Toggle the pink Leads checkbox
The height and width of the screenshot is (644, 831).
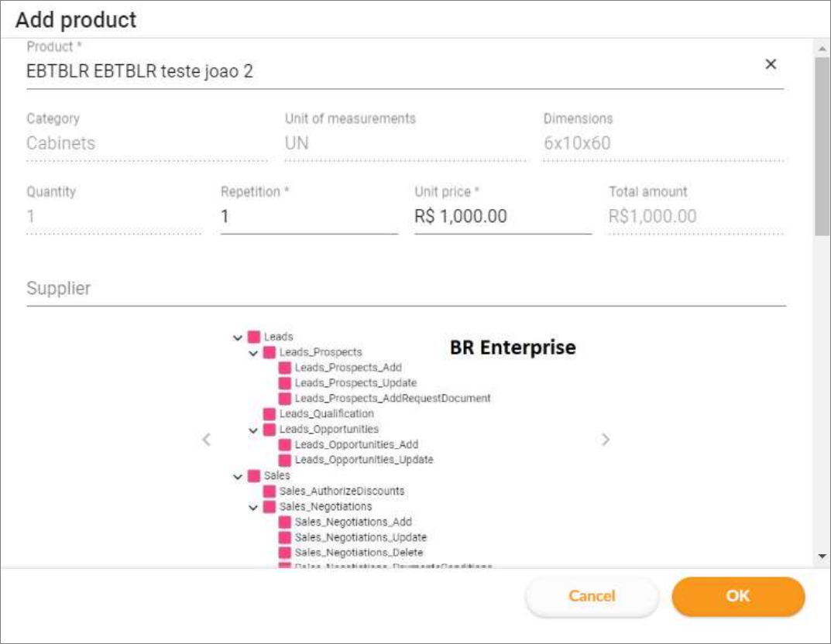click(x=254, y=337)
